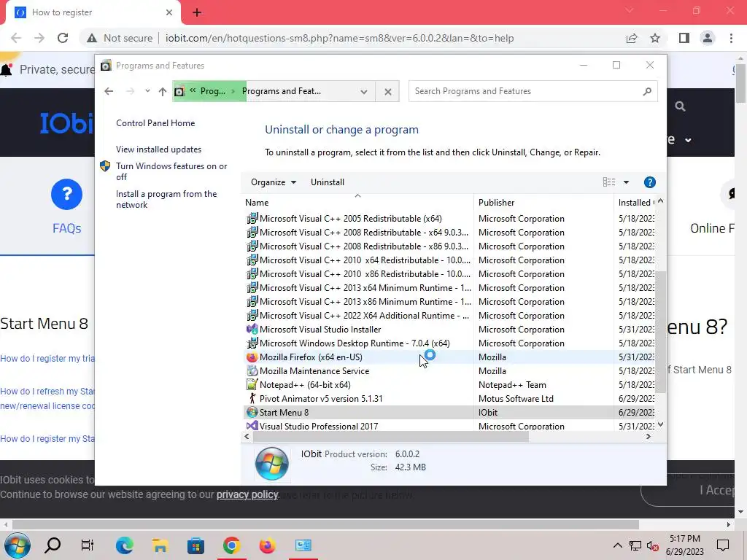Viewport: 747px width, 560px height.
Task: Switch to the How to register tab
Action: click(93, 12)
